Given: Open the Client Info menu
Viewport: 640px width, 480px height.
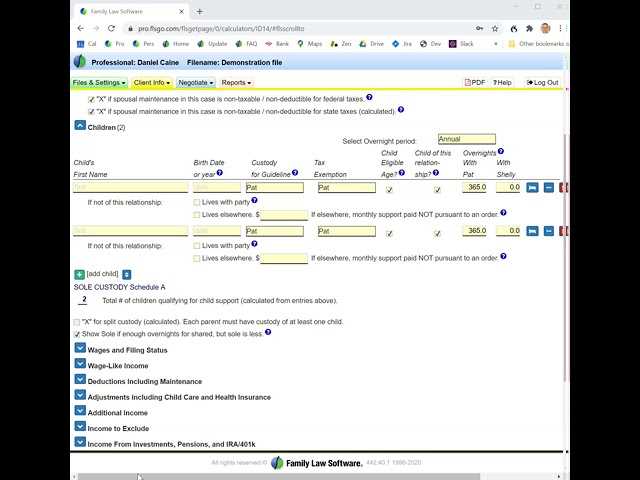Looking at the screenshot, I should click(x=152, y=82).
